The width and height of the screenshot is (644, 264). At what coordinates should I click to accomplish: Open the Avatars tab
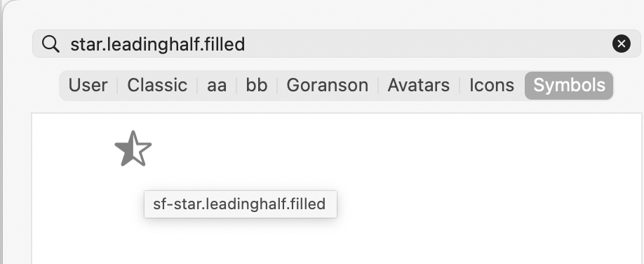tap(418, 86)
